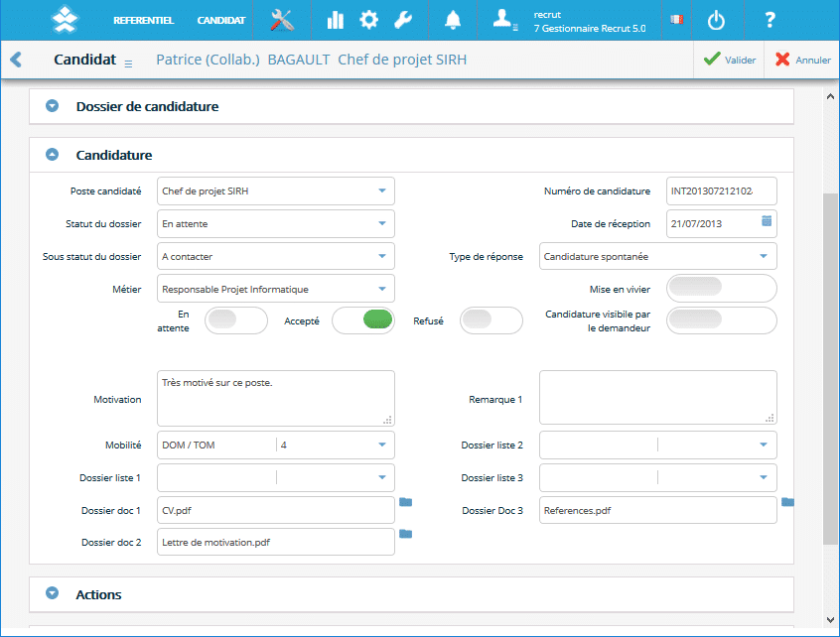Image resolution: width=840 pixels, height=637 pixels.
Task: Open the help question mark icon
Action: coord(770,21)
